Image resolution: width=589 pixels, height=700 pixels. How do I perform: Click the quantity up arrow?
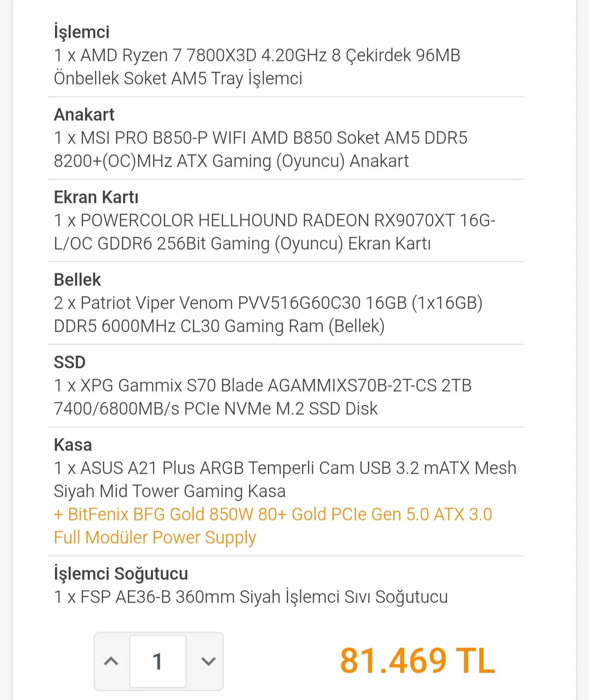[x=112, y=661]
